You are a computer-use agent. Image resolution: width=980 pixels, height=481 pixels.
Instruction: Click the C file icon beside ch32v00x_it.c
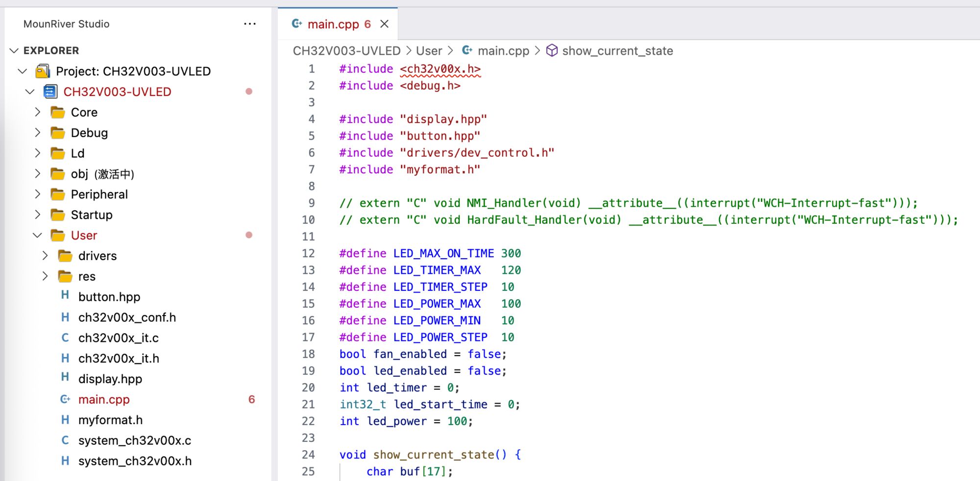pos(65,338)
